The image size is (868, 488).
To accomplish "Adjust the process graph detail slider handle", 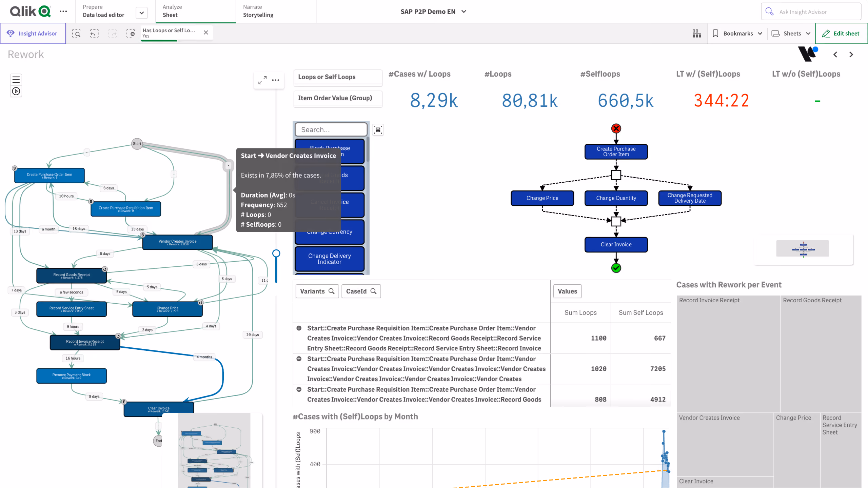I will tap(276, 253).
